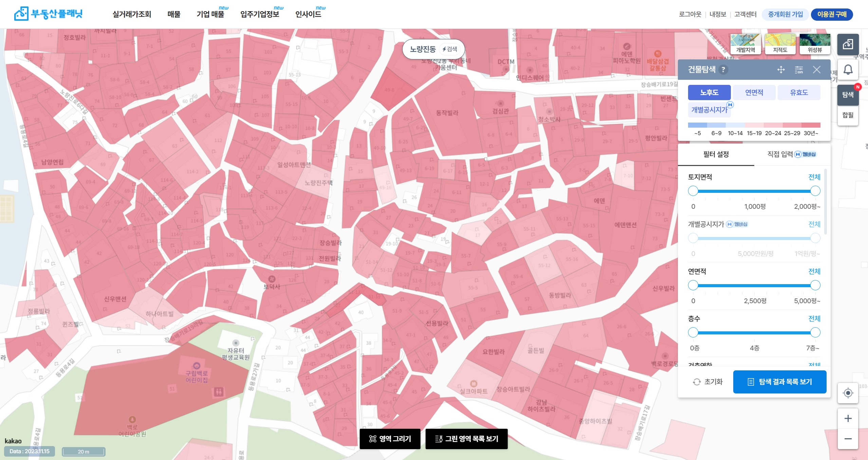
Task: Reset 층수 filter with 전체
Action: point(814,318)
